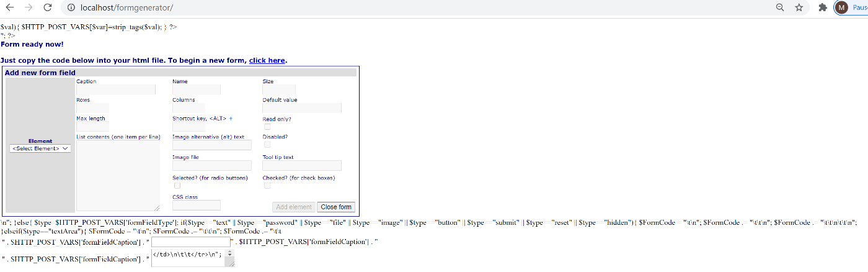Focus the Size input field
Screen dimensions: 868x272
(279, 90)
